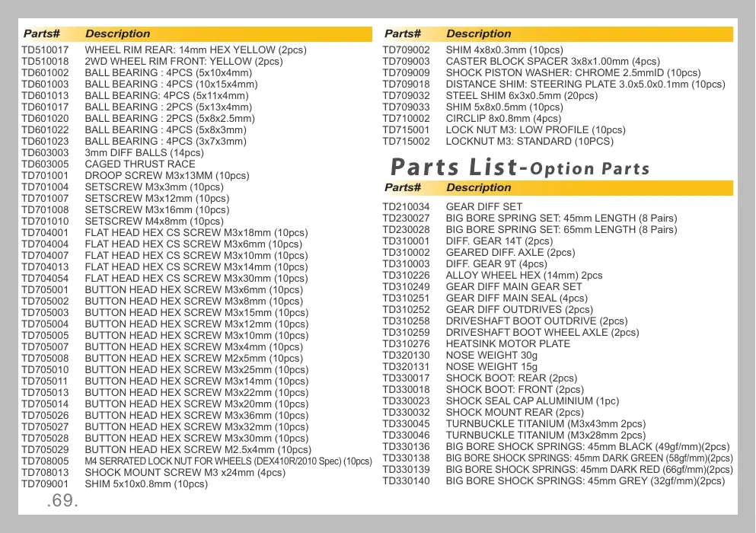The height and width of the screenshot is (533, 756).
Task: Click part number TD330140
Action: (x=406, y=481)
